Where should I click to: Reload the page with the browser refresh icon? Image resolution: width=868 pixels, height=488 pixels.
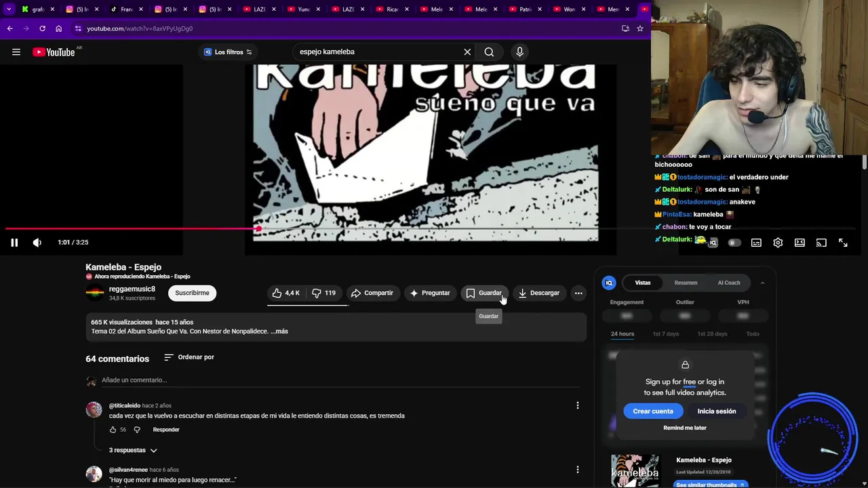click(x=42, y=28)
